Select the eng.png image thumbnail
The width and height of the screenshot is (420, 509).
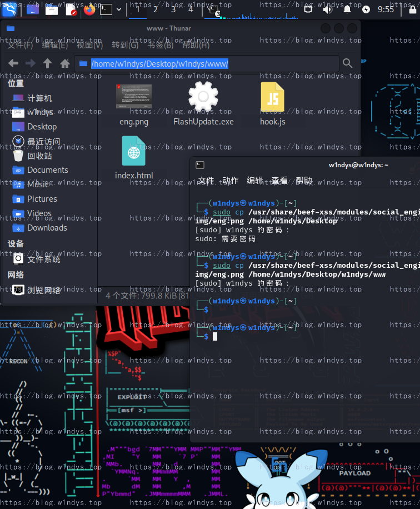[x=134, y=97]
